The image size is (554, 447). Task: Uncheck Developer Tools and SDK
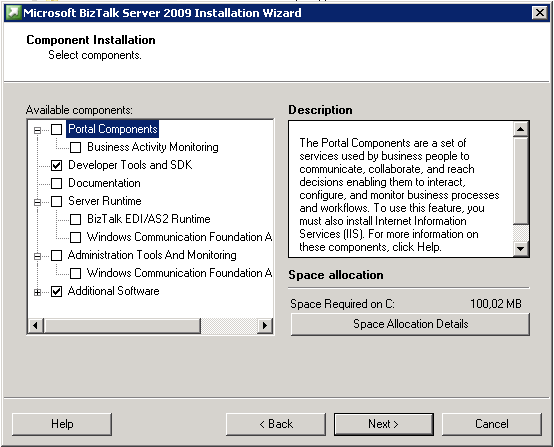[57, 165]
